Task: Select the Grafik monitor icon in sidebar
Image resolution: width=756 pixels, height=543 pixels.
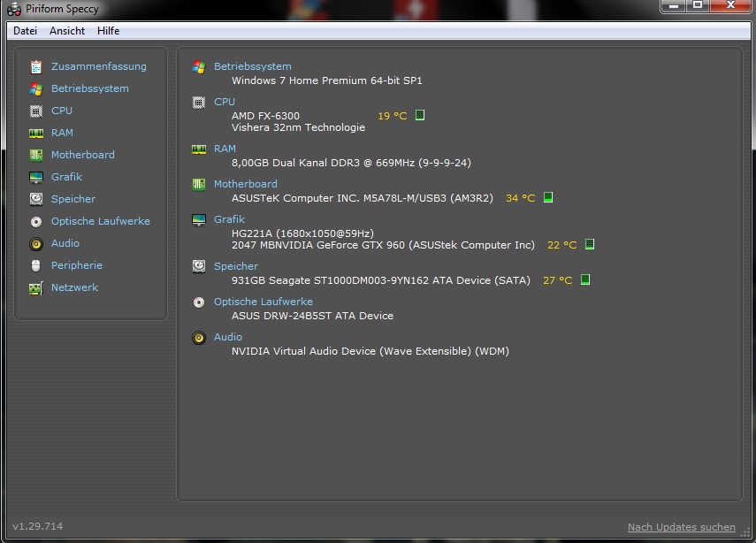Action: point(36,178)
